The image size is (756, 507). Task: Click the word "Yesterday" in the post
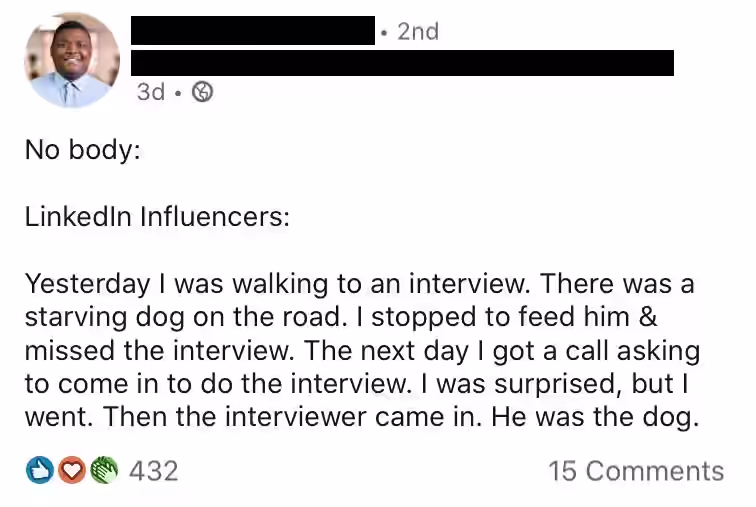pyautogui.click(x=87, y=284)
